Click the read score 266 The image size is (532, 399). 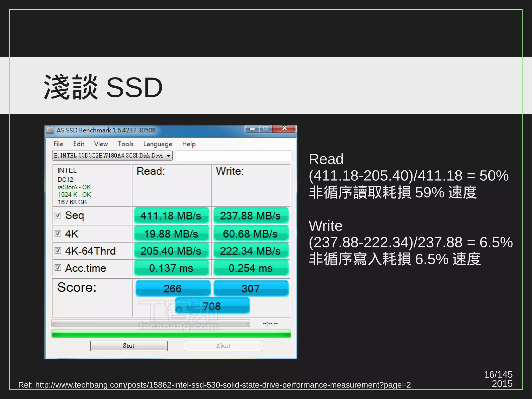click(173, 288)
